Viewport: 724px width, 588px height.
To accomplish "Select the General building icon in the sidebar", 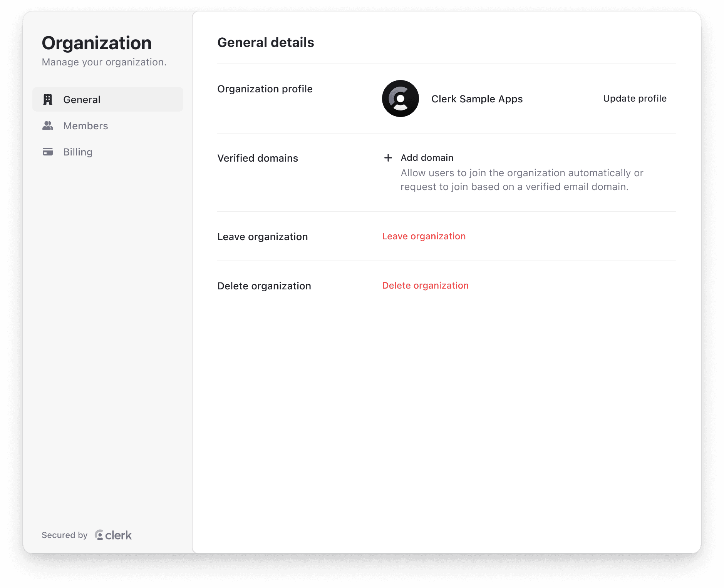I will (x=48, y=99).
